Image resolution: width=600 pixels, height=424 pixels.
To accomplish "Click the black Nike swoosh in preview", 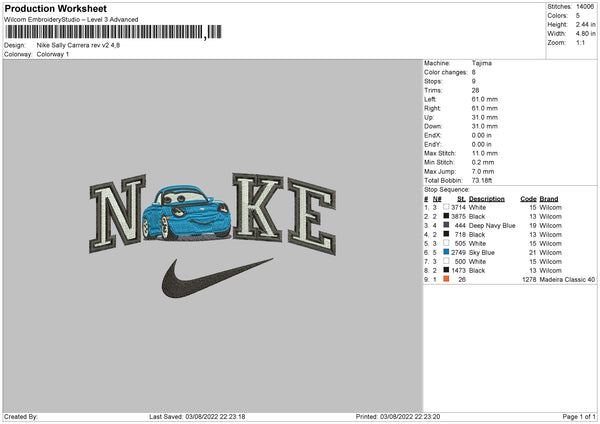I will tap(217, 278).
